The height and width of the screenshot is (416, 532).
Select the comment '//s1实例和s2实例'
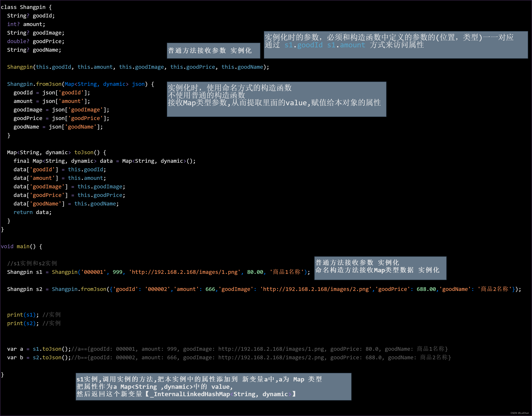click(32, 263)
